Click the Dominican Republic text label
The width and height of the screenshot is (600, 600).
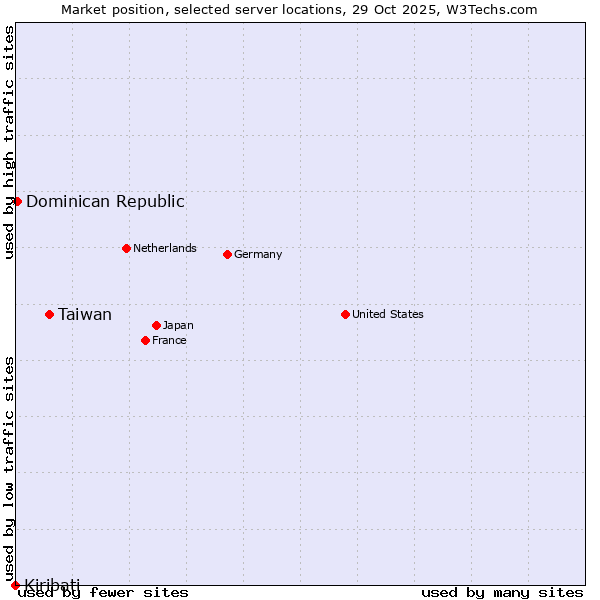(x=105, y=201)
